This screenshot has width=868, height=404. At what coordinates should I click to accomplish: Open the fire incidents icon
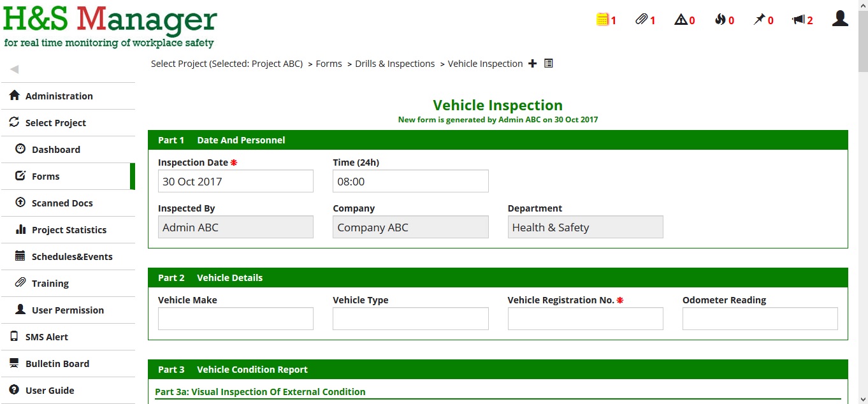coord(720,20)
